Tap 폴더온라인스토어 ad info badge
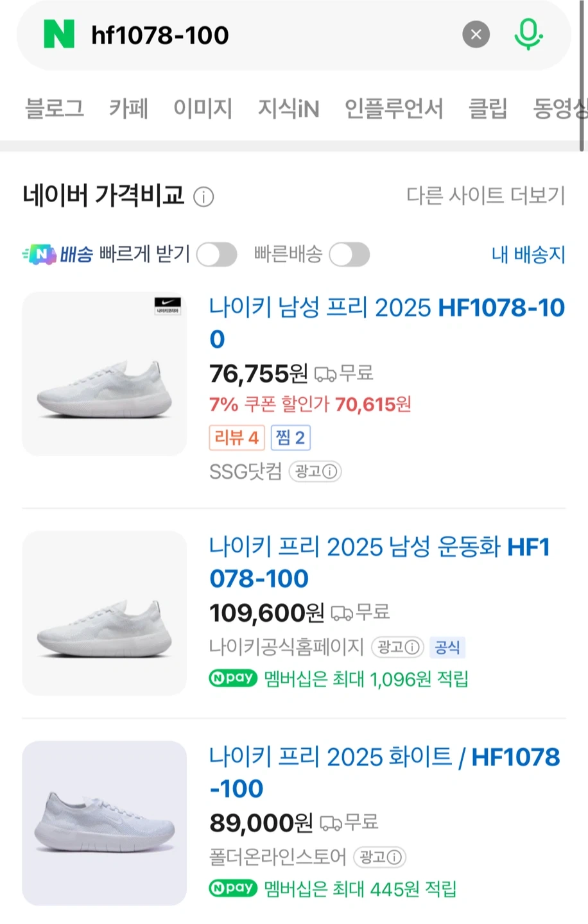588x924 pixels. click(380, 857)
